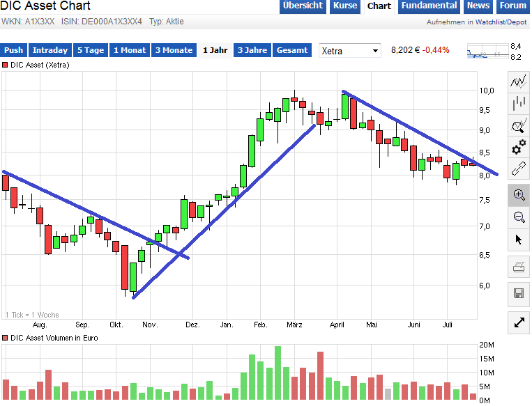
Task: Select the line chart type icon
Action: tap(518, 81)
